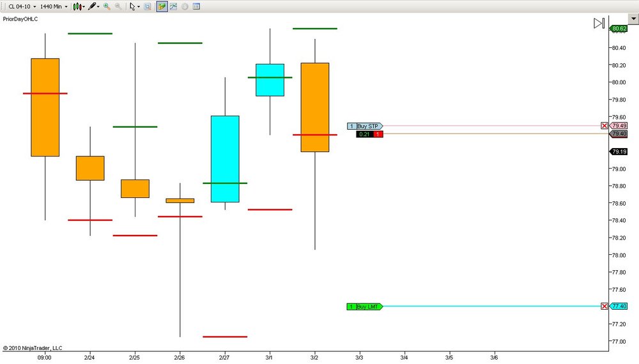Click the 3/2 orange candlestick body
Screen dimensions: 639x364
click(315, 107)
